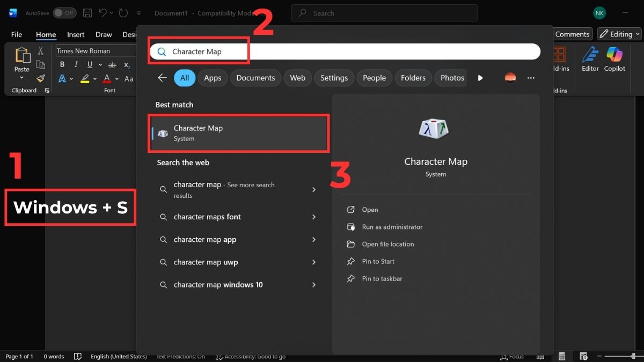This screenshot has height=362, width=644.
Task: Filter search results by Folders
Action: tap(413, 78)
